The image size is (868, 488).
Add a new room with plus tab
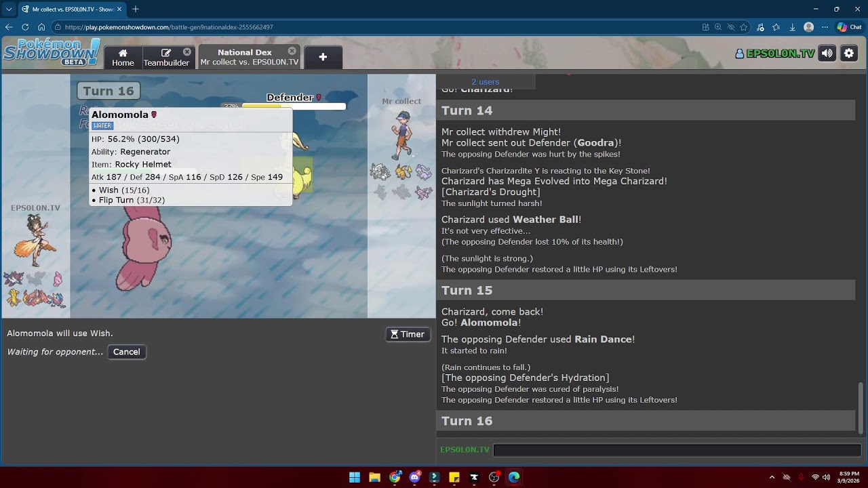point(323,57)
